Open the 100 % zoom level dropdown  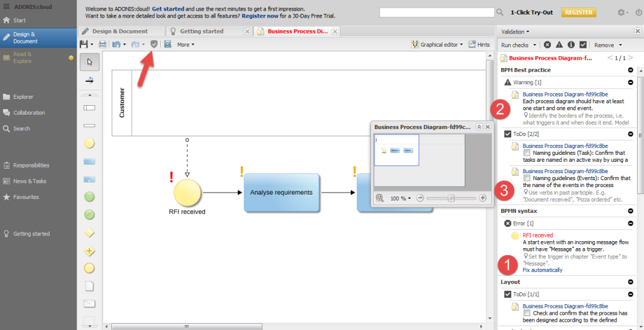(401, 198)
